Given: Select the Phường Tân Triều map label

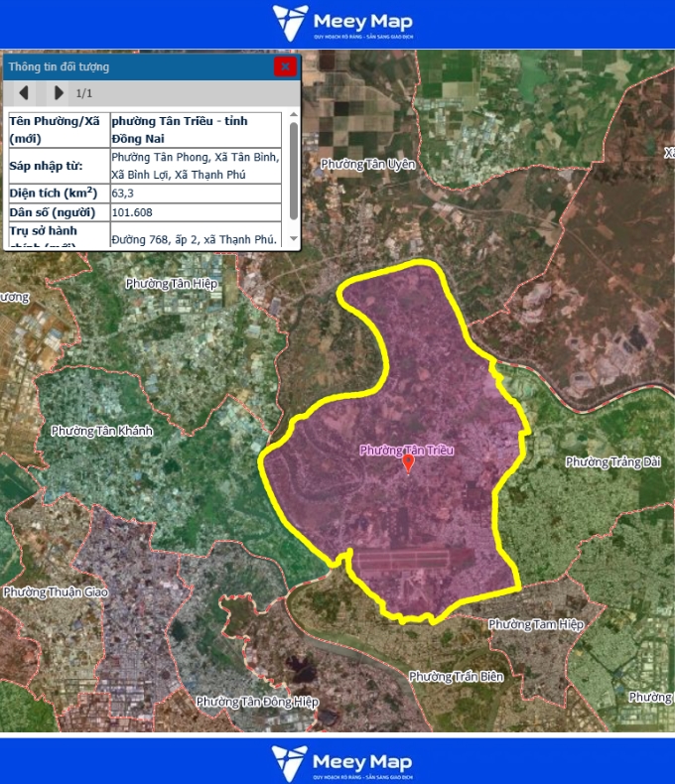Looking at the screenshot, I should tap(406, 450).
